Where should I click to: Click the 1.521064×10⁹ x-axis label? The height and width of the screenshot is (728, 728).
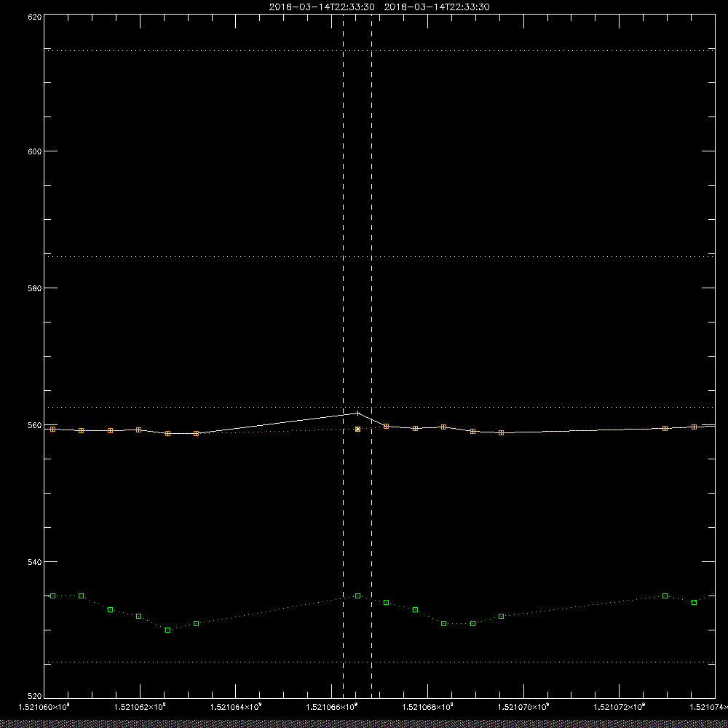coord(236,707)
